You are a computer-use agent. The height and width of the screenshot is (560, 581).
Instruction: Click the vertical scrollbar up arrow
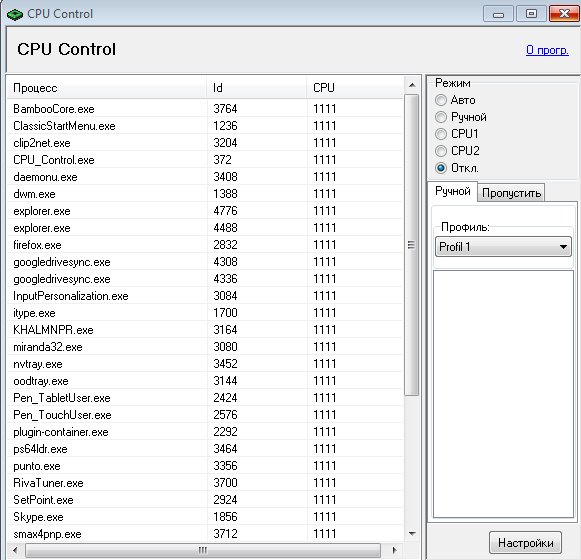[x=412, y=85]
